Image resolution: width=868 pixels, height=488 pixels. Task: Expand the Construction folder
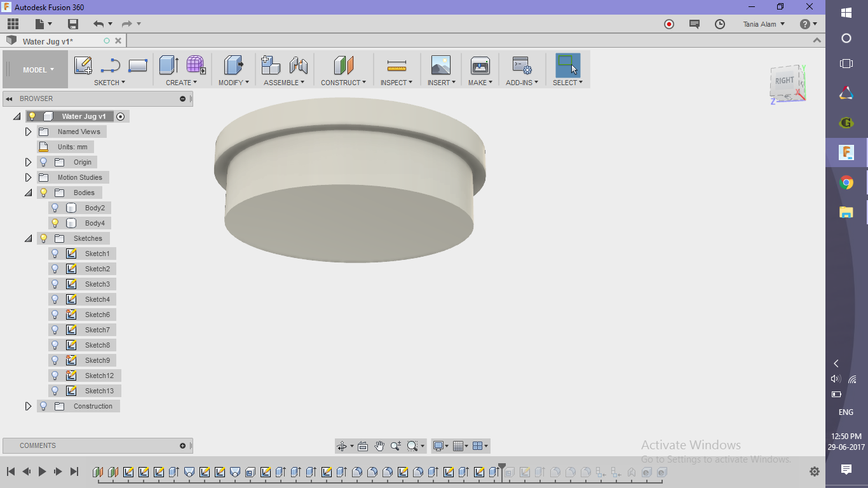[x=28, y=406]
